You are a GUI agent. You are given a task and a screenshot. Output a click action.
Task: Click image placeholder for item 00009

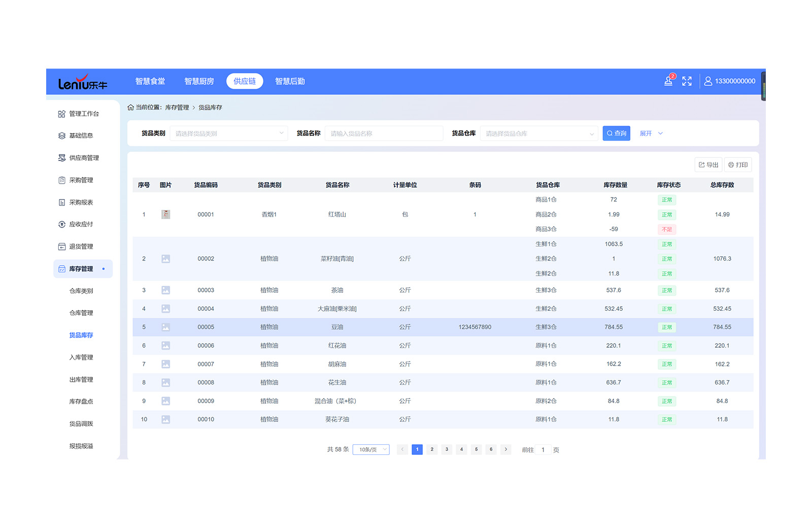click(x=165, y=401)
